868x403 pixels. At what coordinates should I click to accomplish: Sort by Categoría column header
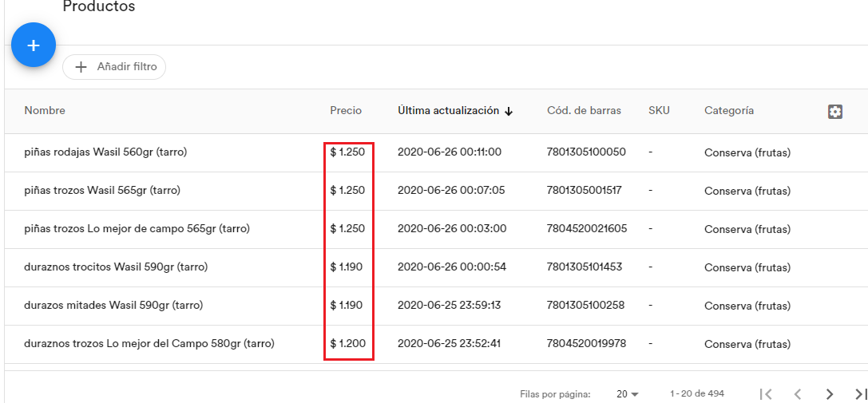(x=728, y=111)
